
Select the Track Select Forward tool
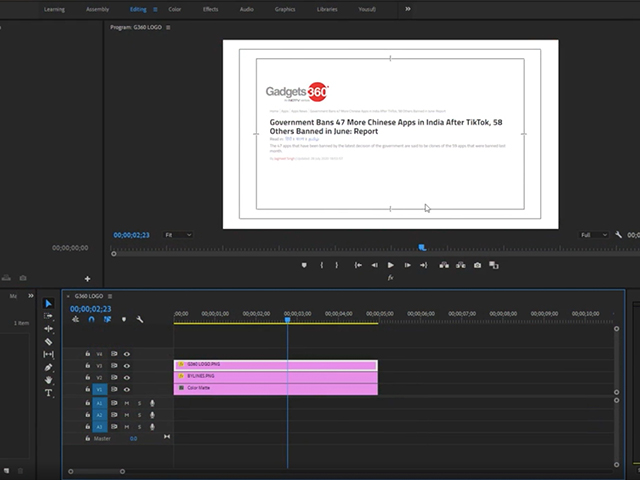pos(48,316)
